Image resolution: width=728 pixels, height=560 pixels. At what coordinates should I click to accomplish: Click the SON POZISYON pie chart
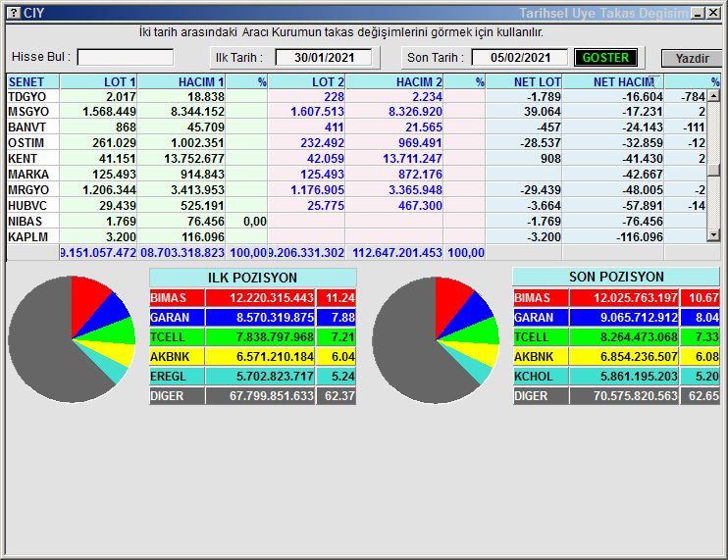(x=436, y=340)
